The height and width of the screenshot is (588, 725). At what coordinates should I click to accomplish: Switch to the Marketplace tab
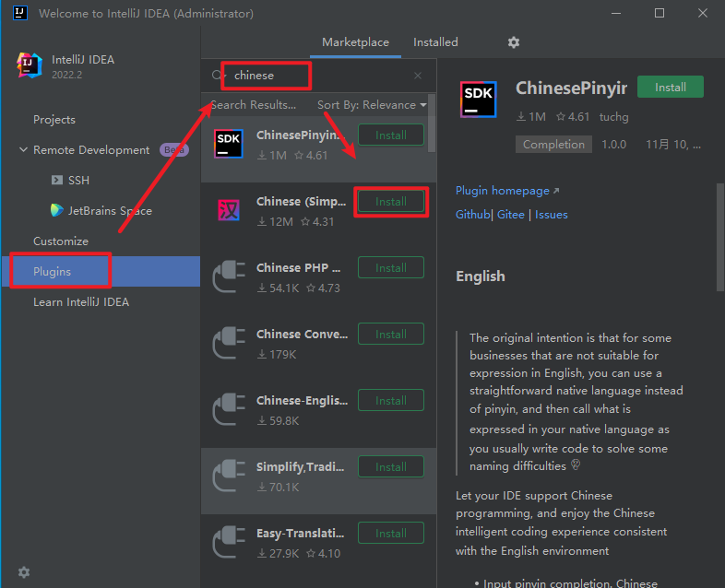[355, 42]
